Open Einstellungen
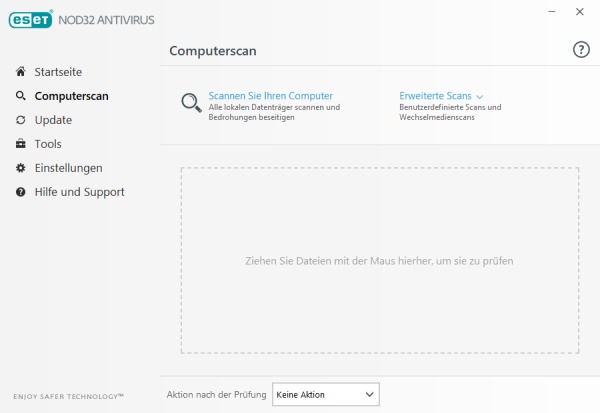Screen dimensions: 600x413 [x=68, y=168]
